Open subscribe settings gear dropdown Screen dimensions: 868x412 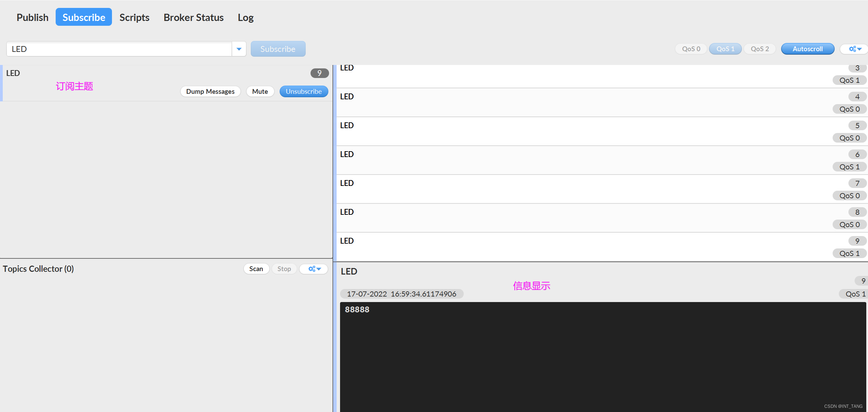[x=855, y=49]
